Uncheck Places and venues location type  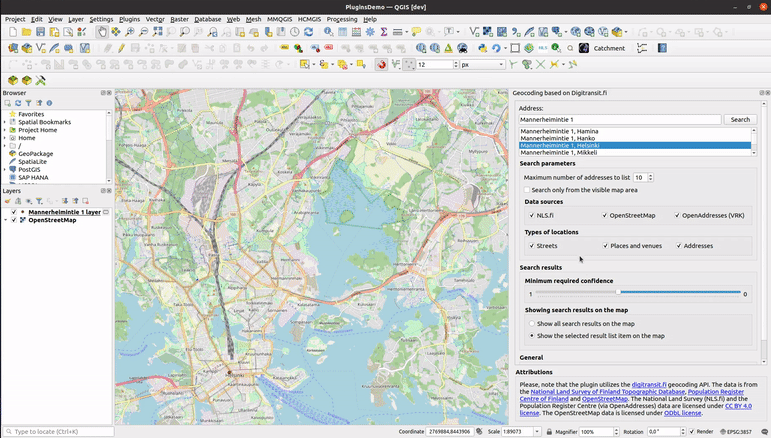click(x=605, y=246)
